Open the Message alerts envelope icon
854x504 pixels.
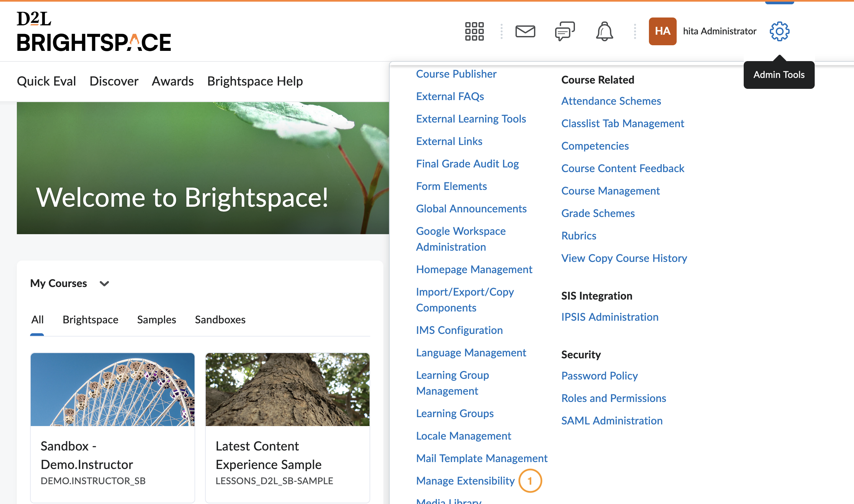click(525, 31)
